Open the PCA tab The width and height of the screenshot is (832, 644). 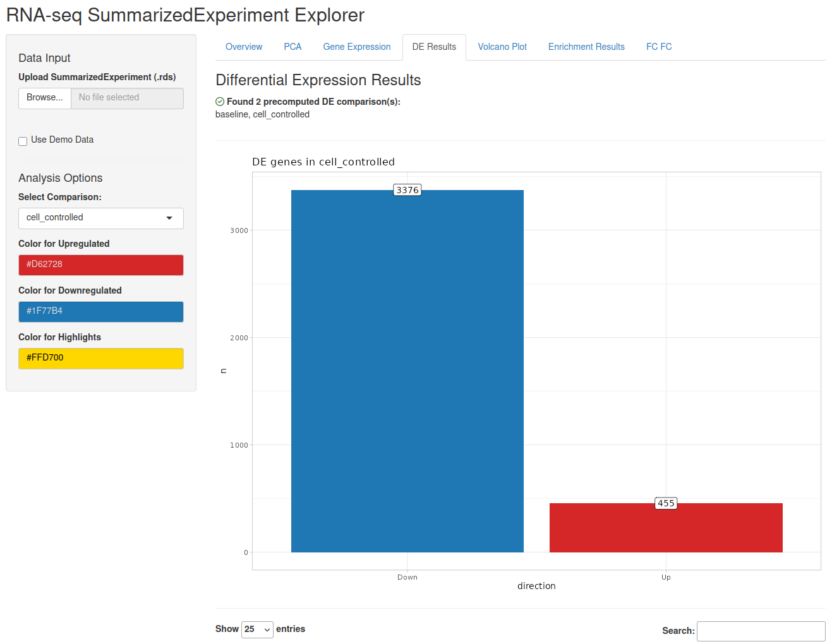(292, 47)
